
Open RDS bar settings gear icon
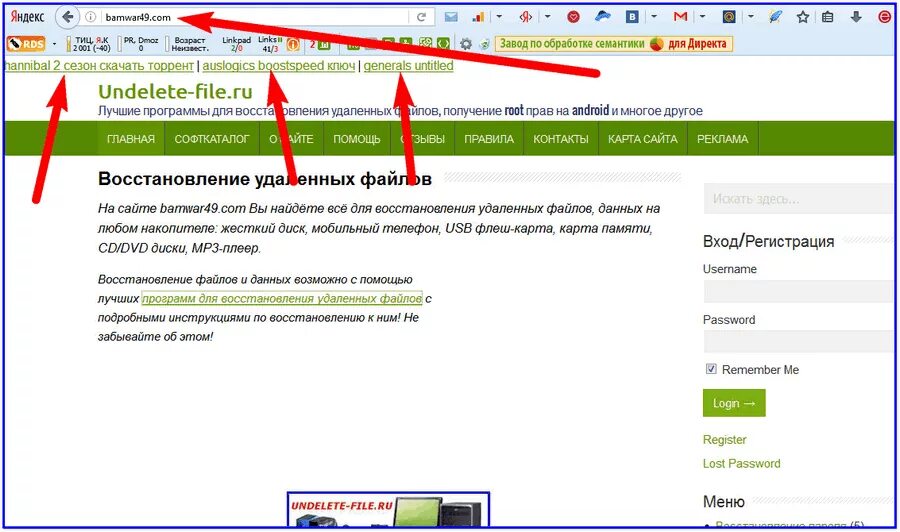[466, 44]
